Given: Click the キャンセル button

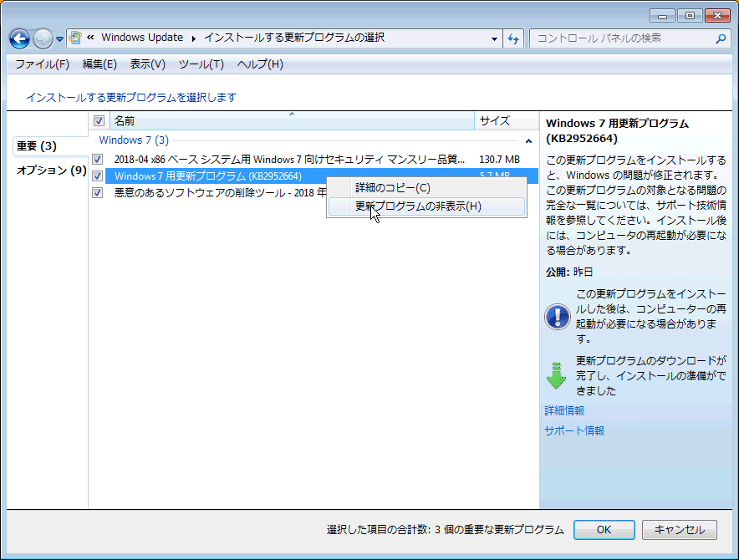Looking at the screenshot, I should point(679,530).
